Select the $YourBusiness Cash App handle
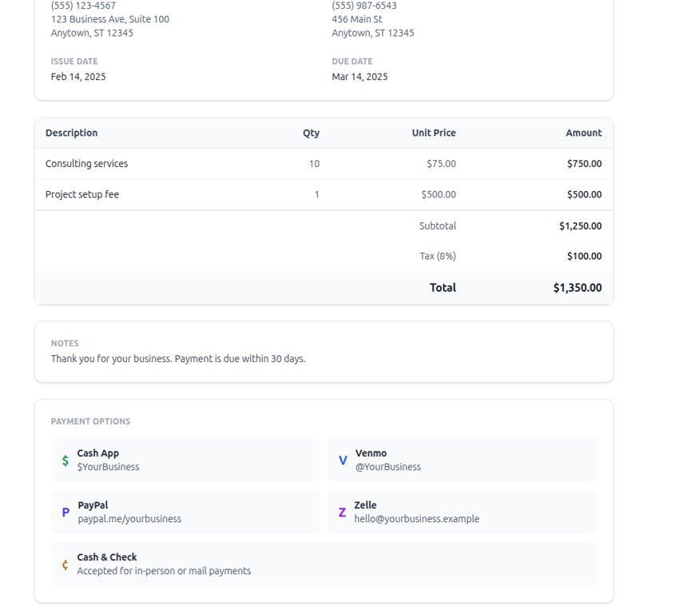Viewport: 700px width, 614px height. pos(108,467)
